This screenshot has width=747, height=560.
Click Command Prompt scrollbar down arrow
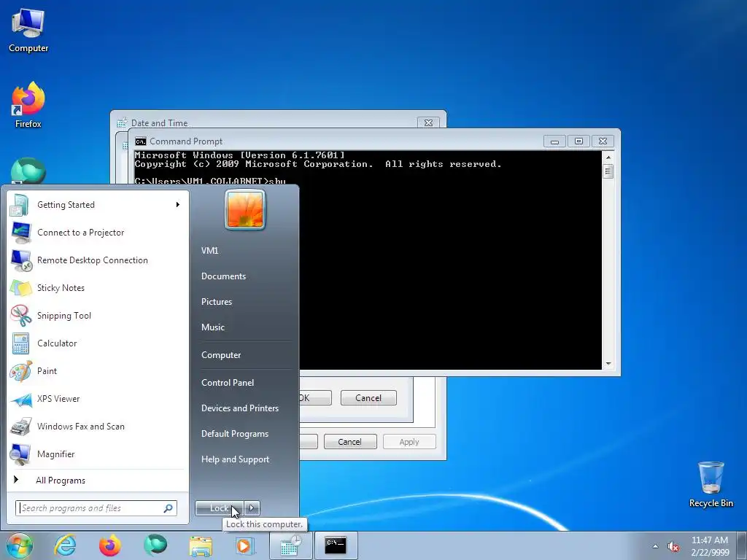point(608,364)
